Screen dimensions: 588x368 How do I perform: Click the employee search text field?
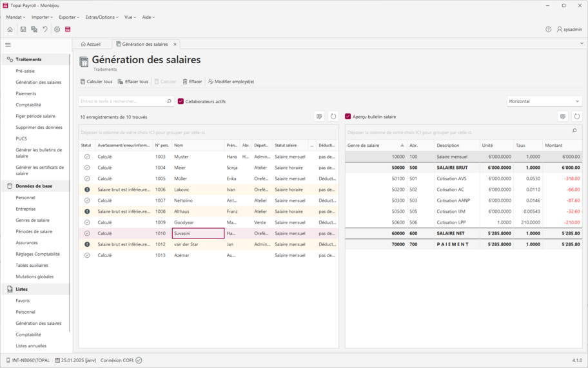121,101
